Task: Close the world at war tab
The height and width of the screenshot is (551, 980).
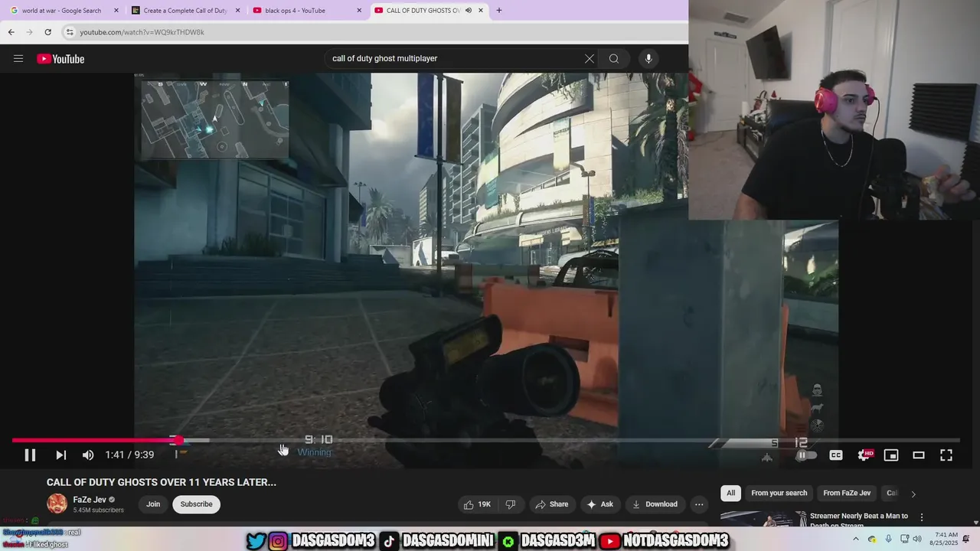Action: [116, 11]
